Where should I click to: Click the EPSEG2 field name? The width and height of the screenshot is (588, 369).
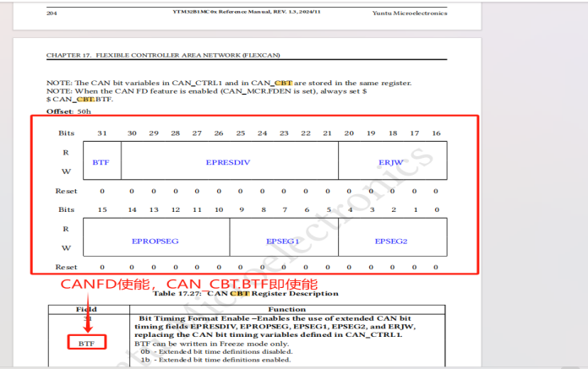pos(391,241)
